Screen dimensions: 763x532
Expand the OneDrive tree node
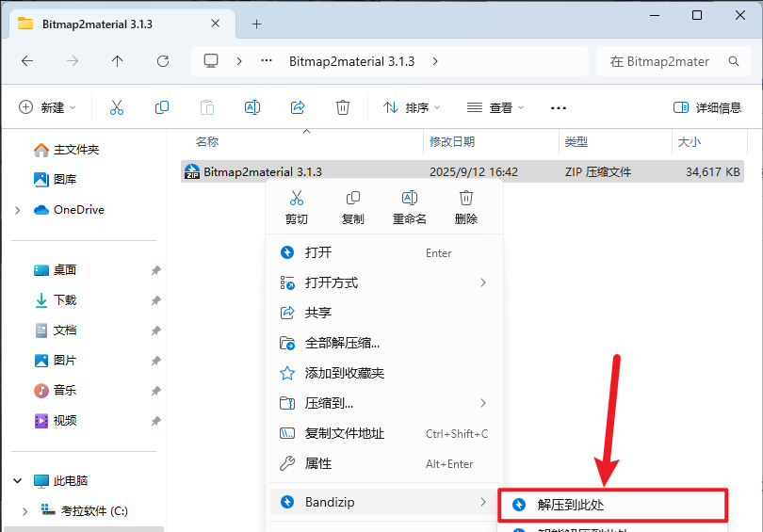click(18, 210)
